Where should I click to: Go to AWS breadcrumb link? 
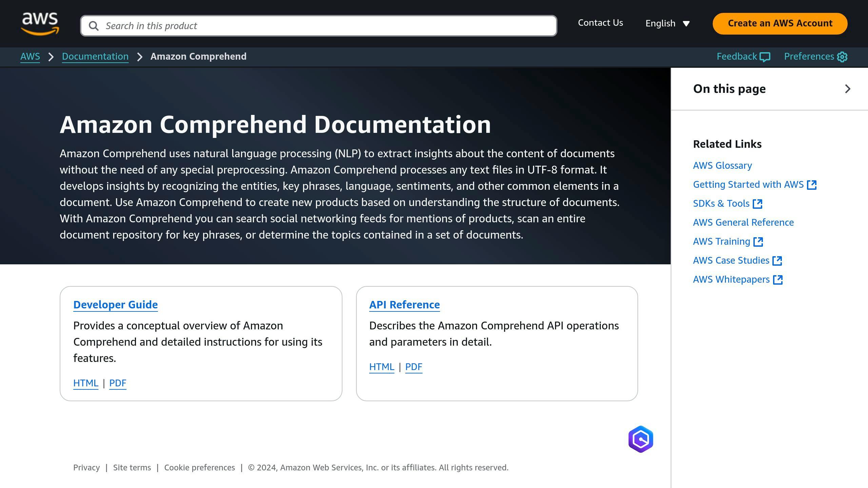click(30, 57)
